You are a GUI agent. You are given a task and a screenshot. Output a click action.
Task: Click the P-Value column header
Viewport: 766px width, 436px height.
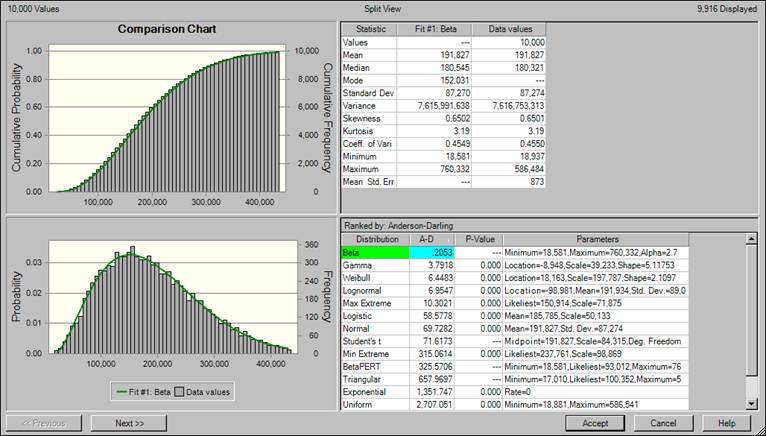[x=479, y=240]
